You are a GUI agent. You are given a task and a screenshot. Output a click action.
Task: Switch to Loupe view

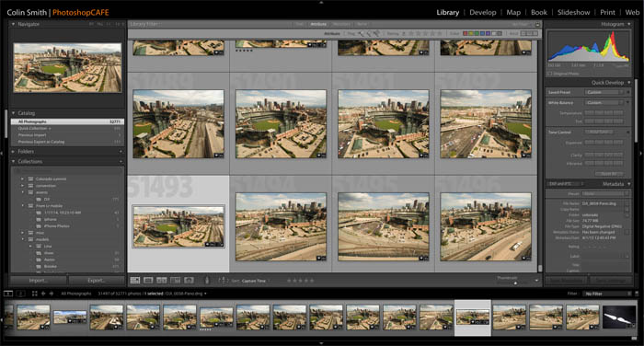pyautogui.click(x=148, y=281)
